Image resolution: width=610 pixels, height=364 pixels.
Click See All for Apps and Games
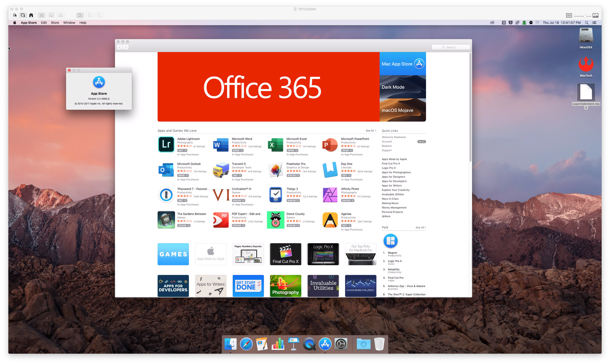371,131
